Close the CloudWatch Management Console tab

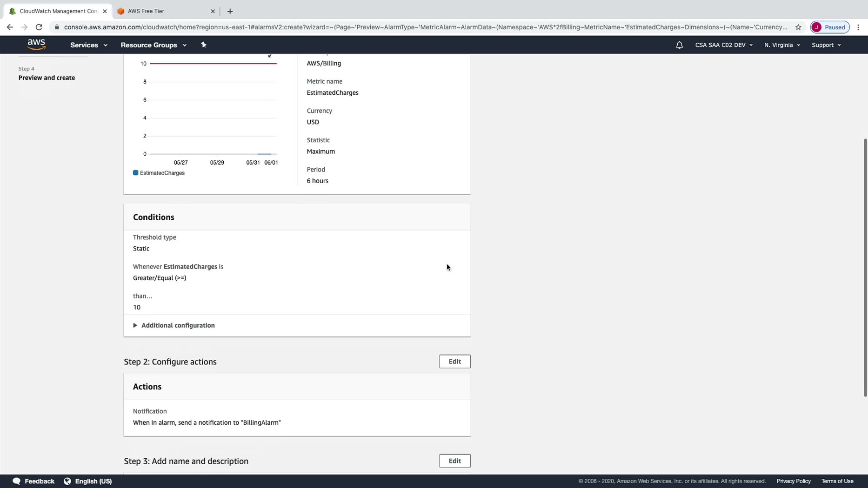(105, 11)
